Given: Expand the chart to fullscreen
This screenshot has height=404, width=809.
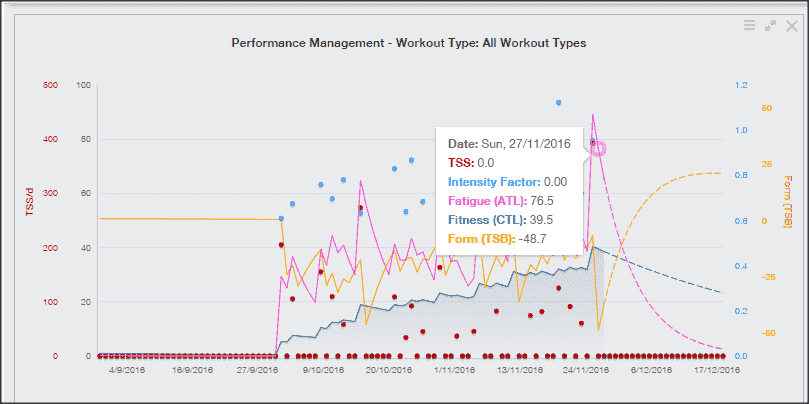Looking at the screenshot, I should coord(770,26).
